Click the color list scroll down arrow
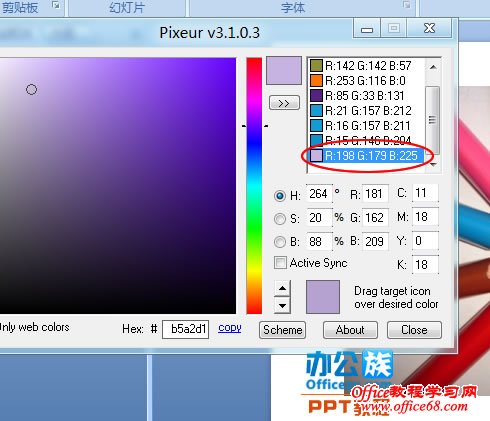 point(433,164)
